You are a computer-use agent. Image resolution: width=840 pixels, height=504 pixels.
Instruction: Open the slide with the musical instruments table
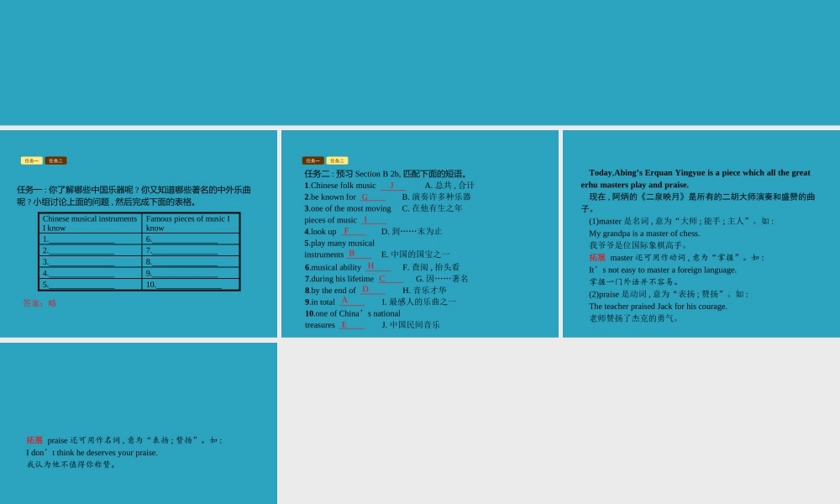coord(139,234)
